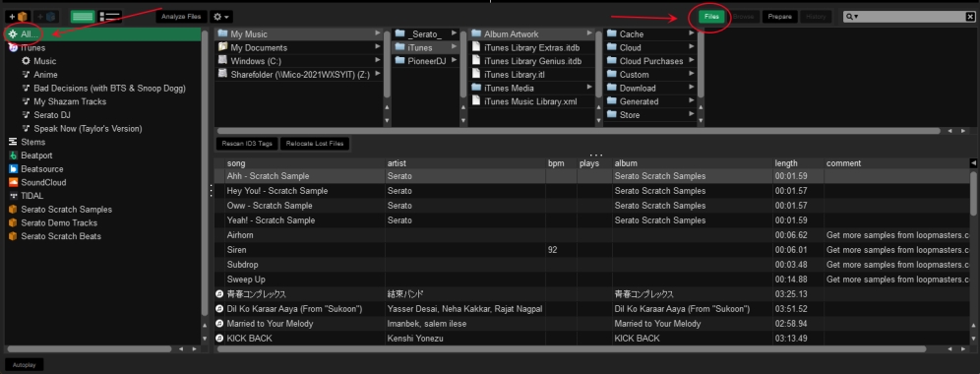The image size is (980, 374).
Task: Click the Rescan ID3 Tags button
Action: [247, 144]
